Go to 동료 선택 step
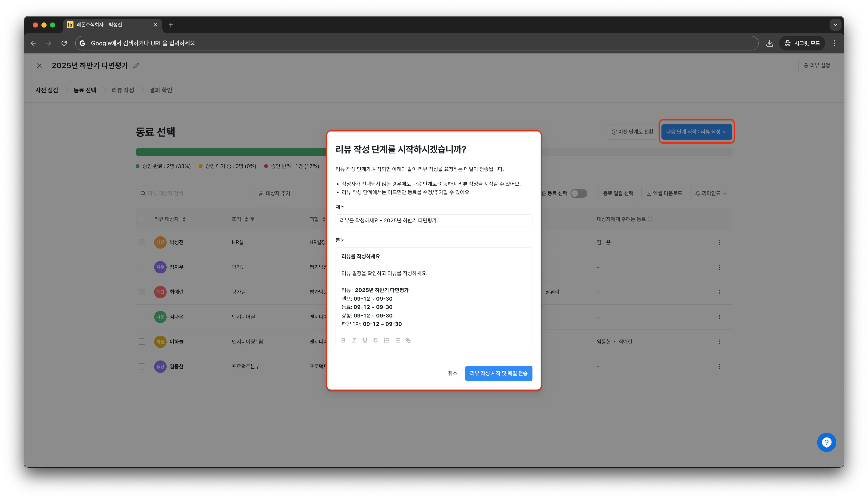 pos(85,90)
